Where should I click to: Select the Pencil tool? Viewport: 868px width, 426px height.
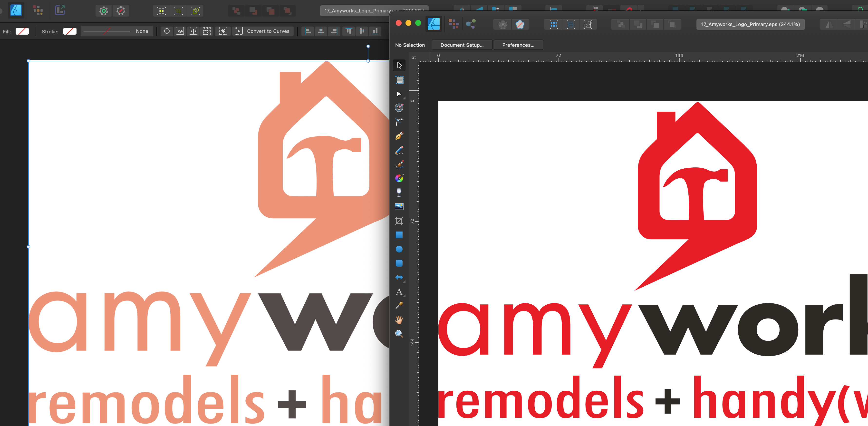[x=399, y=150]
